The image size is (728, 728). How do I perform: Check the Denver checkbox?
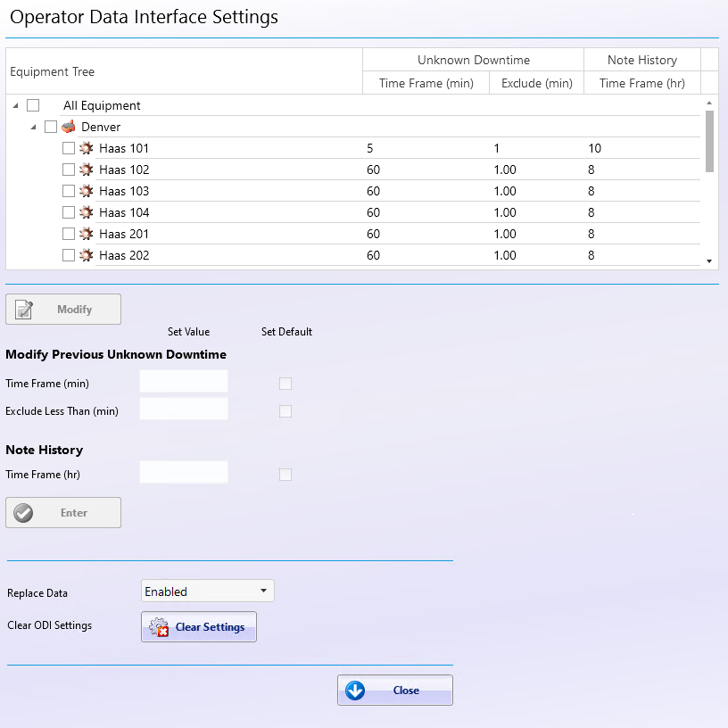[51, 127]
